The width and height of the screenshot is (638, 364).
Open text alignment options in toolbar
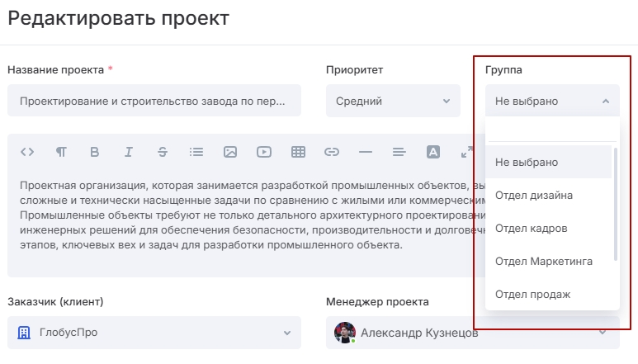[399, 152]
